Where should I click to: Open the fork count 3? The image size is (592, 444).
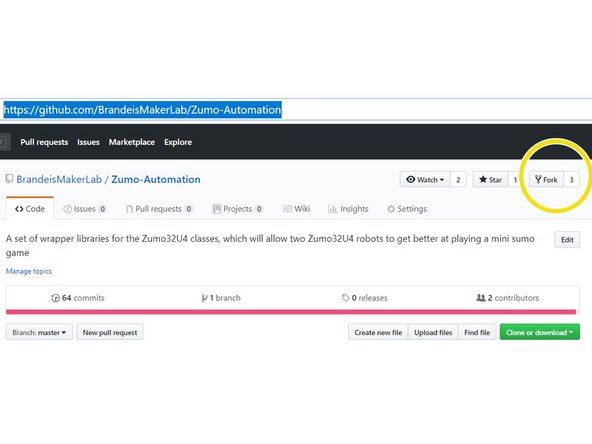point(571,180)
